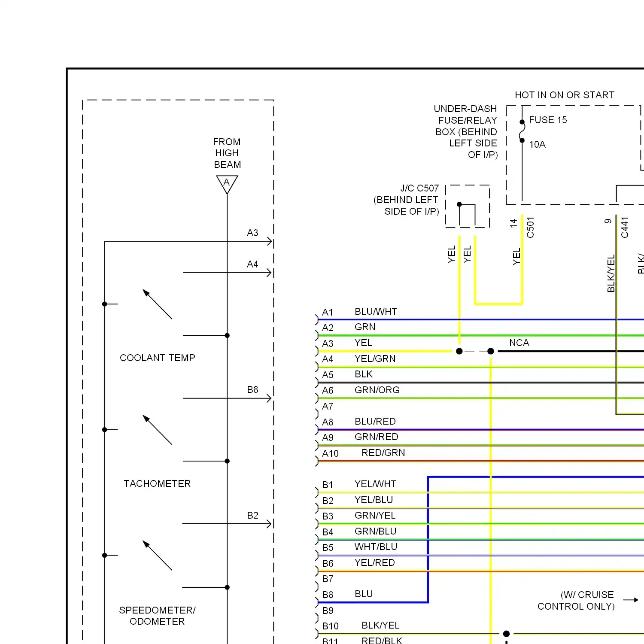Click the BLK/YEL wire label at B10
644x644 pixels.
tap(380, 625)
